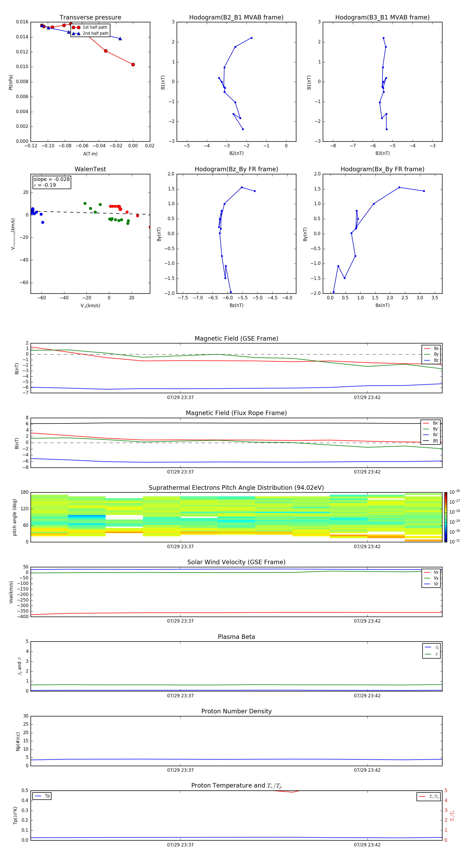Click the 10^-31 color bar label

pos(455,542)
